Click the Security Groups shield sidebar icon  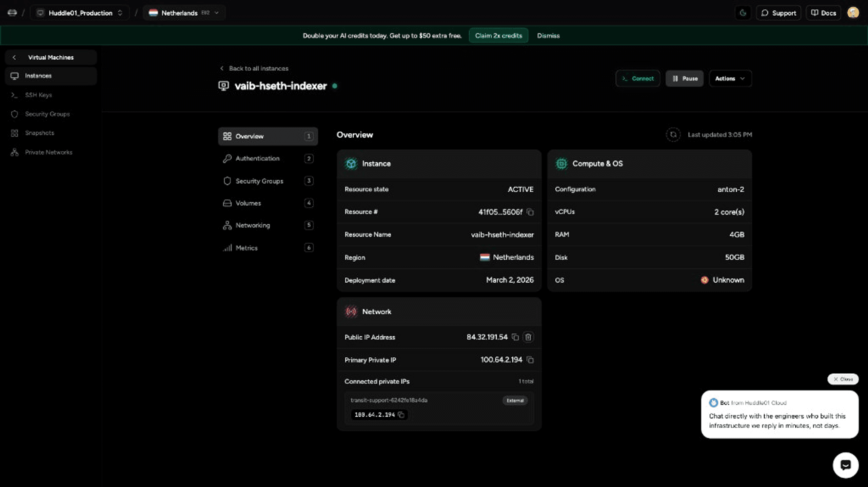(14, 114)
